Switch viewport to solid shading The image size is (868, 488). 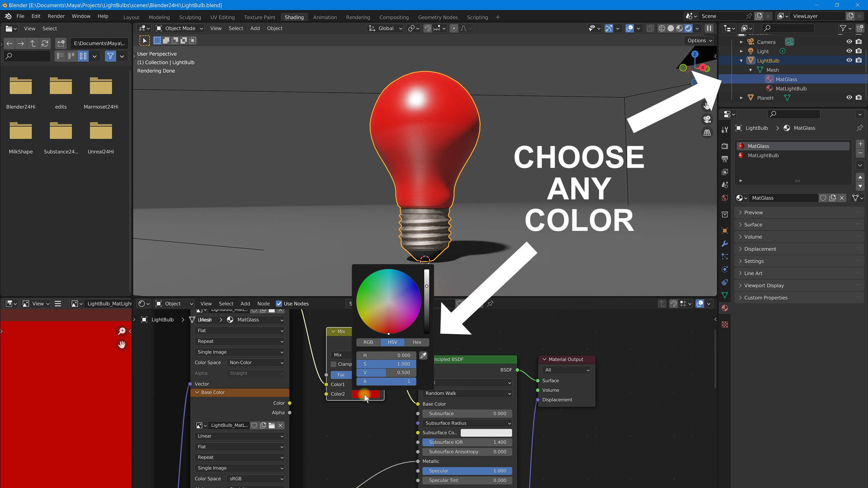tap(670, 28)
